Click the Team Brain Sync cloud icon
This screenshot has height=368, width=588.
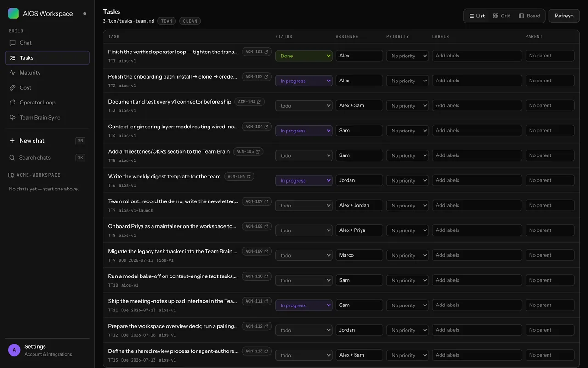(12, 118)
